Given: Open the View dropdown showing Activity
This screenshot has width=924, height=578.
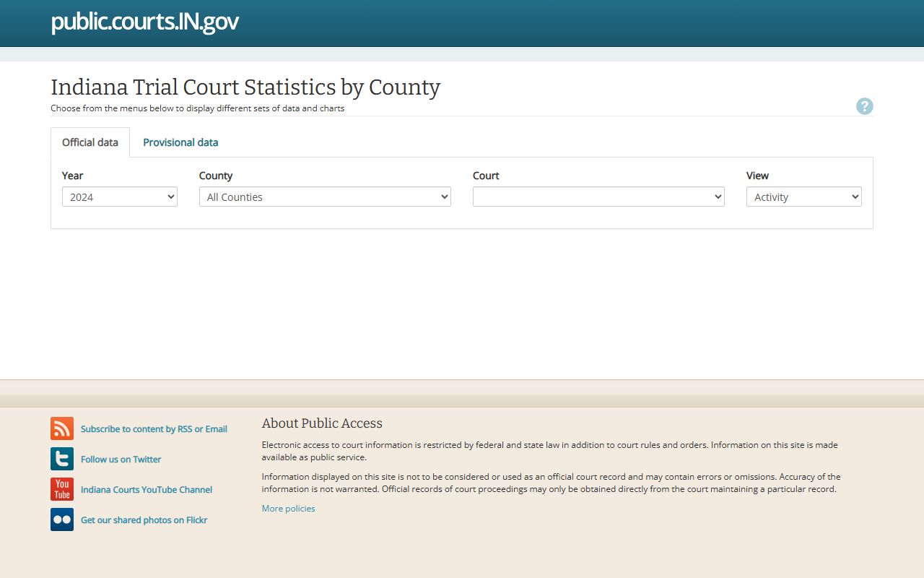Looking at the screenshot, I should [x=804, y=197].
